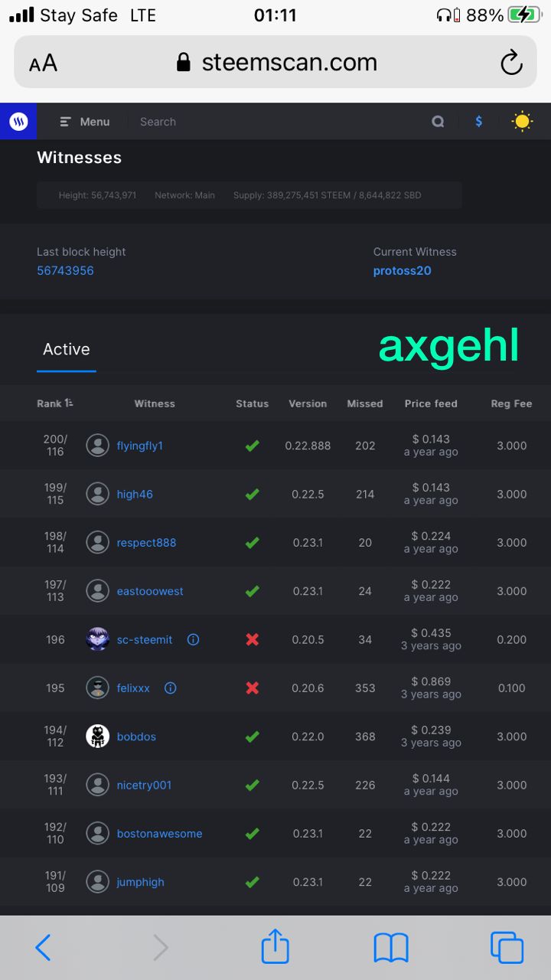551x980 pixels.
Task: Click the Version column header
Action: (308, 403)
